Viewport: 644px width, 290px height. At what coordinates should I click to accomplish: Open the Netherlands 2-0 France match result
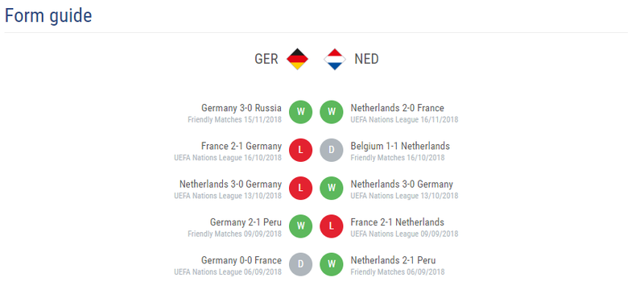(x=397, y=108)
